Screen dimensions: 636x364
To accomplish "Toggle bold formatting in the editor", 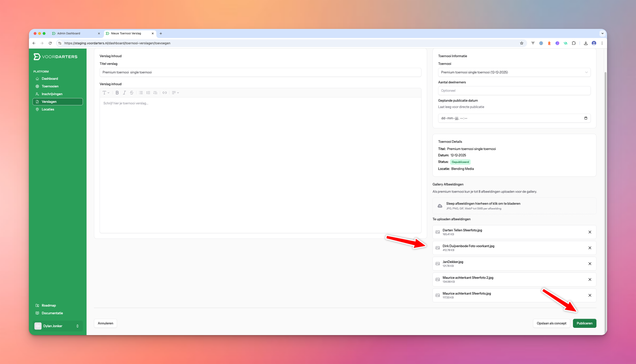I will coord(117,93).
